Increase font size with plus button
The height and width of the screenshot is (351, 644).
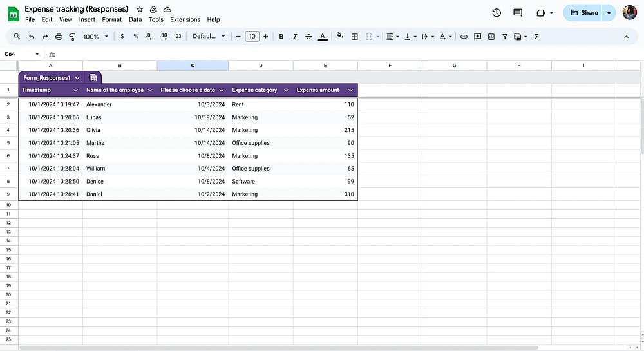point(266,37)
